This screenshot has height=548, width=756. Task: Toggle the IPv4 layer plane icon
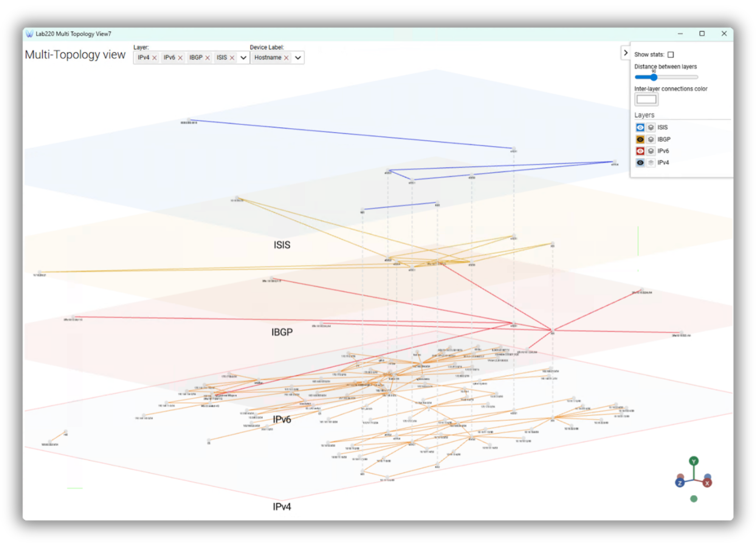click(651, 163)
